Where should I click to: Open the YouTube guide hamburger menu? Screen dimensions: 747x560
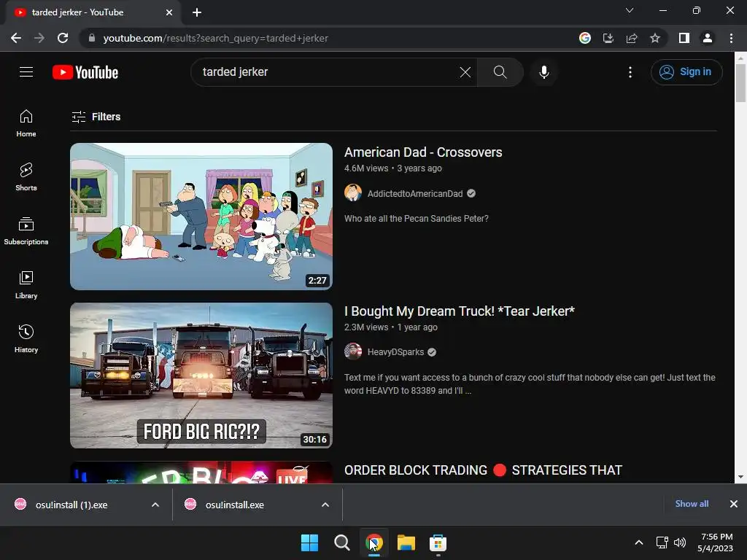click(26, 72)
